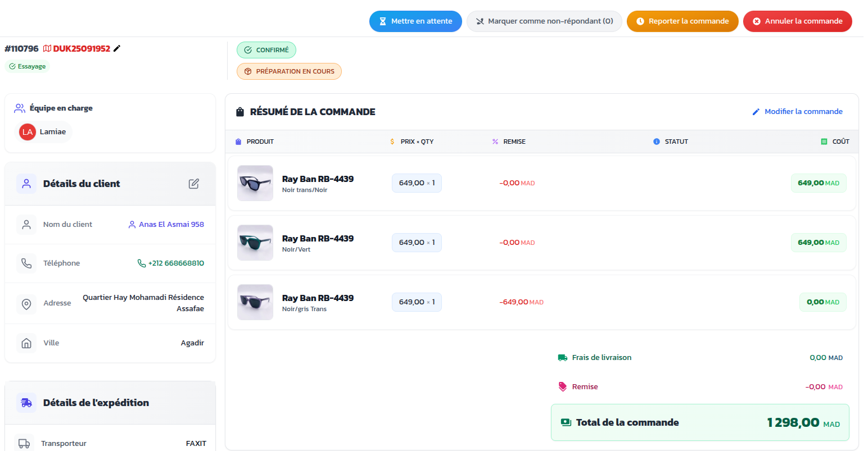868x451 pixels.
Task: Click the carrier value FAXIT
Action: (196, 444)
